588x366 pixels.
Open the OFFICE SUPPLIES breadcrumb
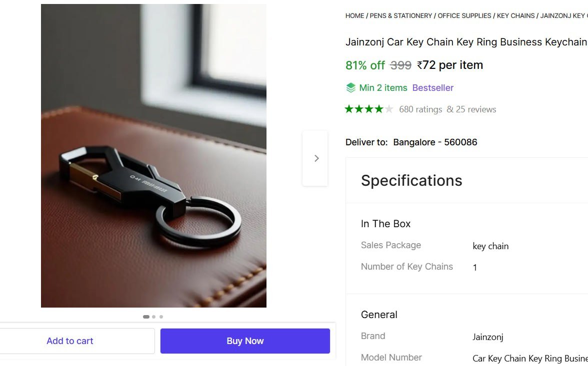coord(464,16)
